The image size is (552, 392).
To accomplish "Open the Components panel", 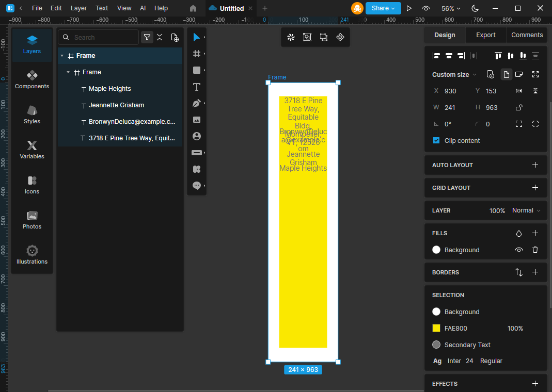I will 32,80.
